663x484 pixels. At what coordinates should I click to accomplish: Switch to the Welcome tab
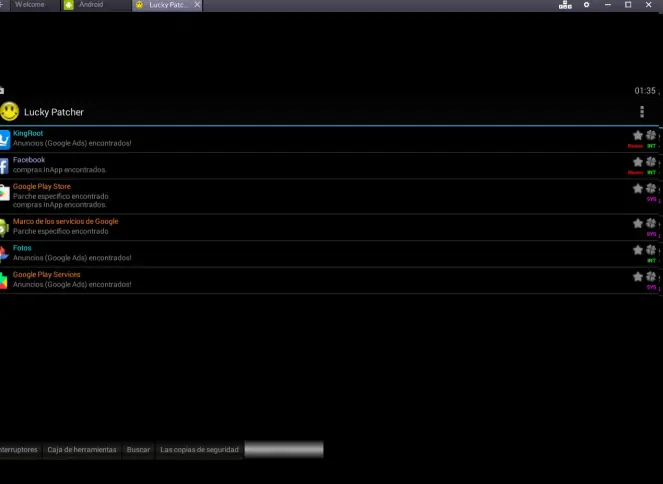pyautogui.click(x=30, y=5)
